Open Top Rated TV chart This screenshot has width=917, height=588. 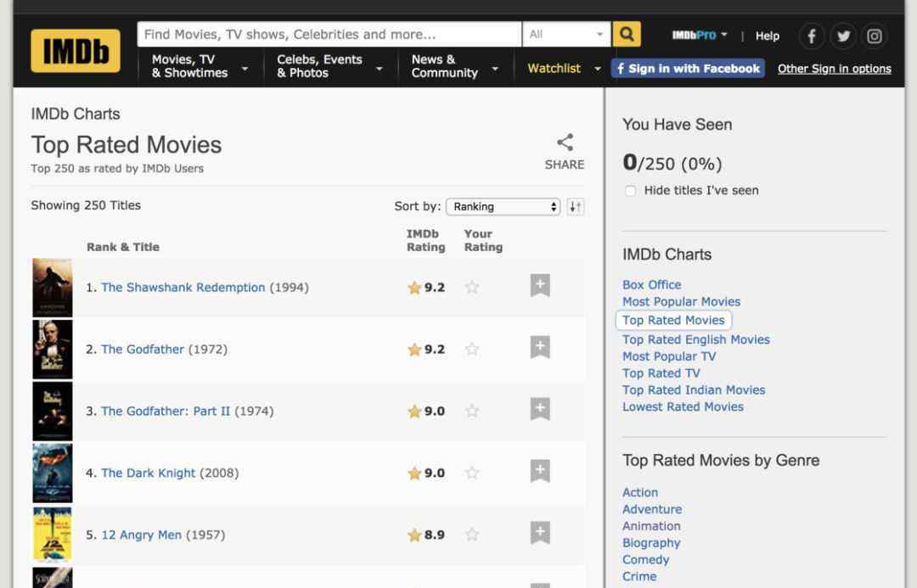[x=661, y=372]
